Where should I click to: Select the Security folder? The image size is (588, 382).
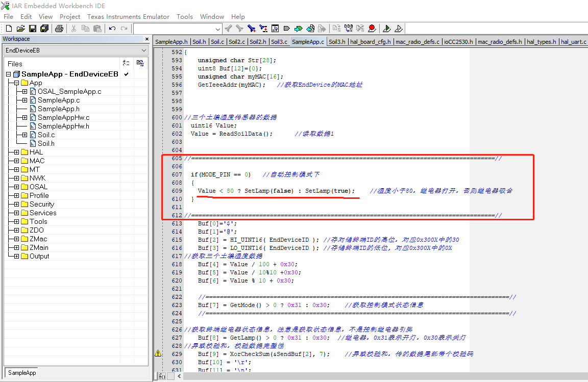[x=42, y=205]
